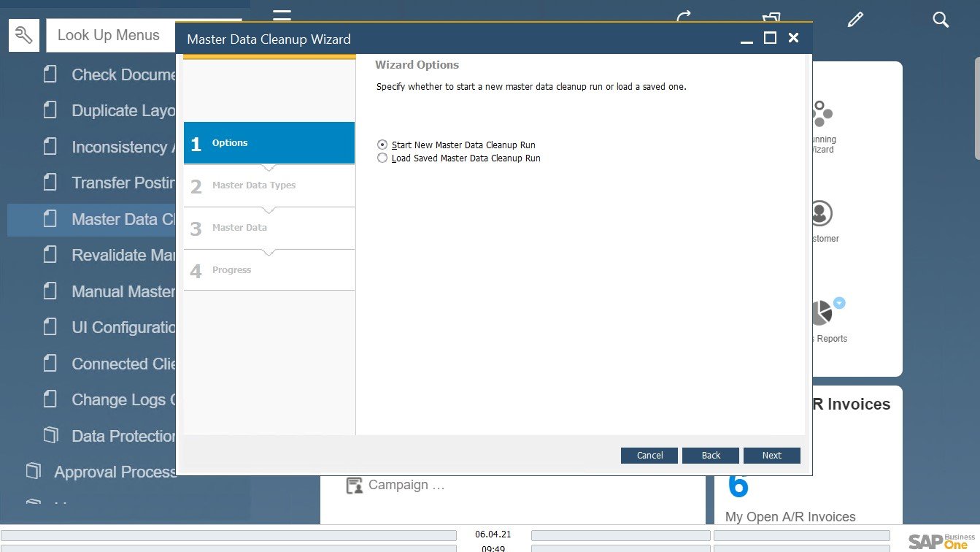Click the Campaign wizard icon

pyautogui.click(x=355, y=486)
